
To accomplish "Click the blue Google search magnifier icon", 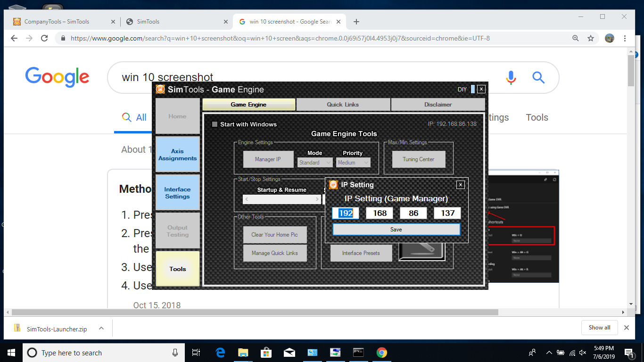I will pos(538,77).
